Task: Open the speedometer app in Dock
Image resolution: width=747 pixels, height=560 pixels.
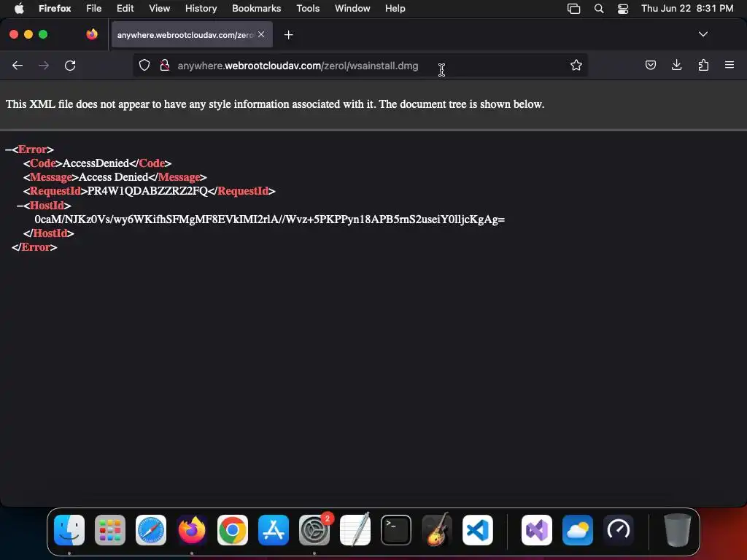Action: pos(619,530)
